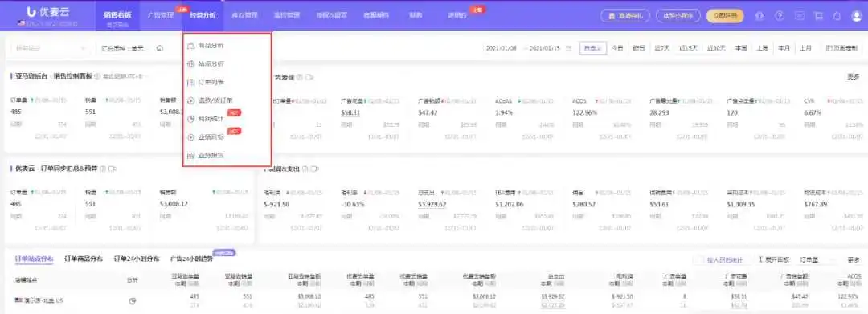
Task: Click the 展开面板 expander
Action: coord(773,260)
